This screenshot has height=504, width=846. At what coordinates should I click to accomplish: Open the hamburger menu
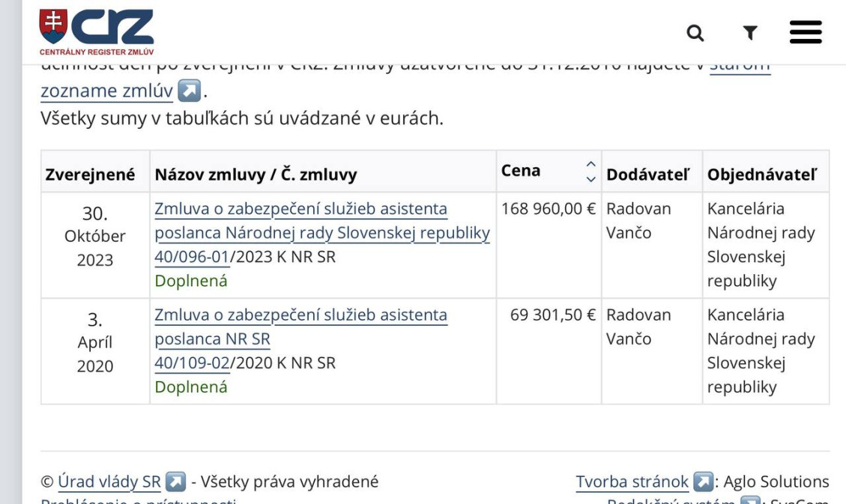pyautogui.click(x=806, y=32)
